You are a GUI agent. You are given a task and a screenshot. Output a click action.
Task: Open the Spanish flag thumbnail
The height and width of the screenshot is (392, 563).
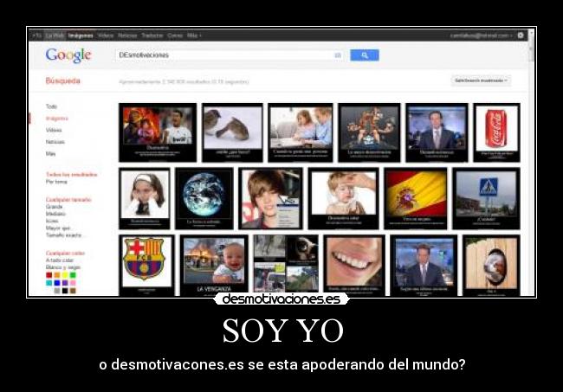416,199
